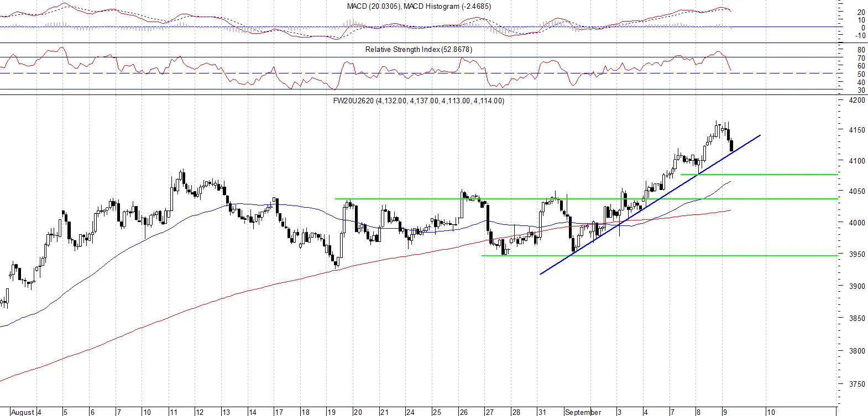Select the 30 level on RSI scale
The image size is (868, 416).
pos(861,90)
